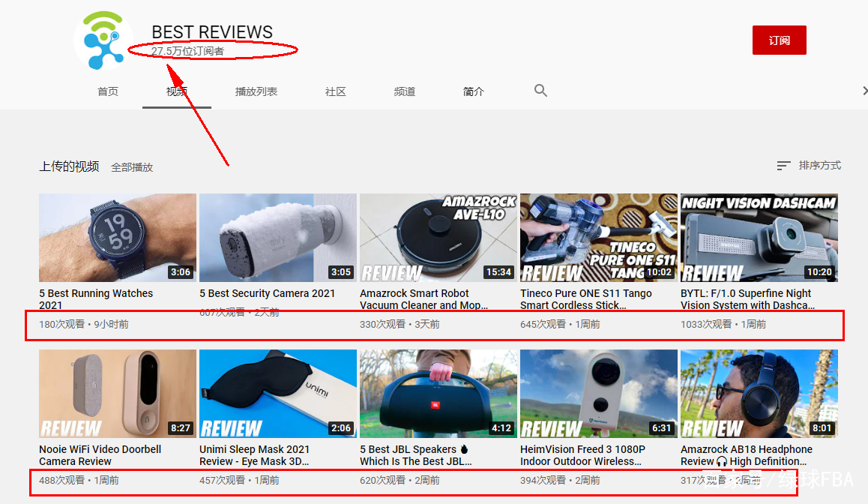This screenshot has width=868, height=504.
Task: Open the channel search magnifier icon
Action: click(x=540, y=91)
